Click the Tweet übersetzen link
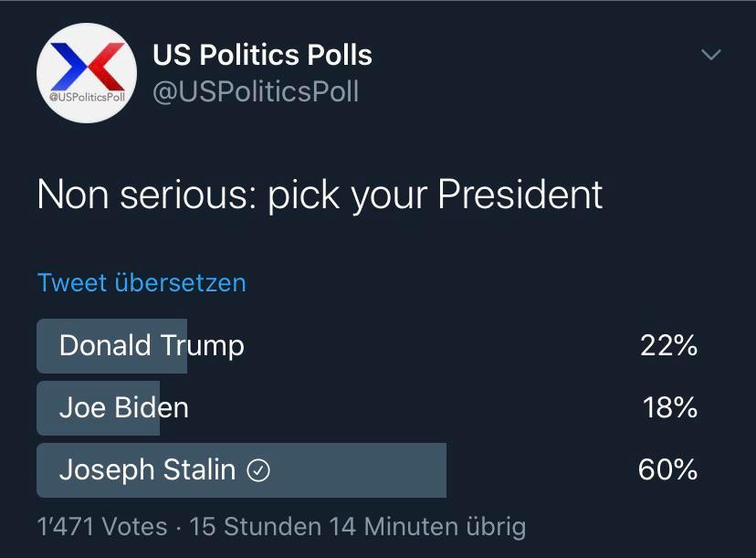 click(140, 283)
